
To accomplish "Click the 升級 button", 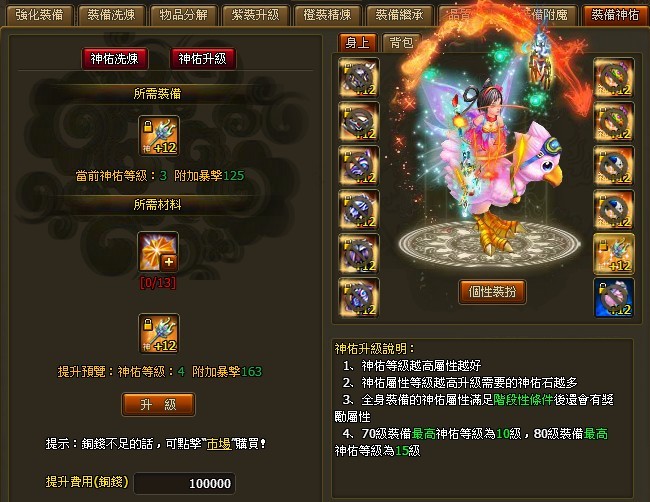I will tap(158, 404).
